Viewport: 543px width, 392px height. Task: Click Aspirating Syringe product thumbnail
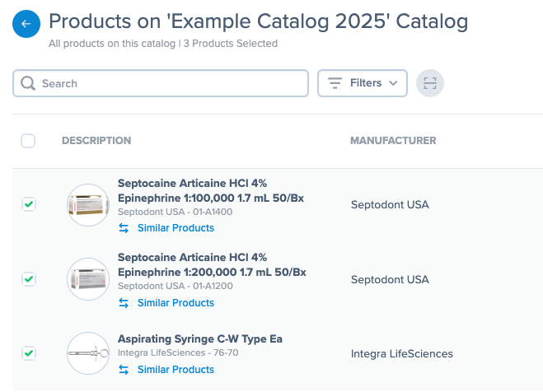pos(88,353)
